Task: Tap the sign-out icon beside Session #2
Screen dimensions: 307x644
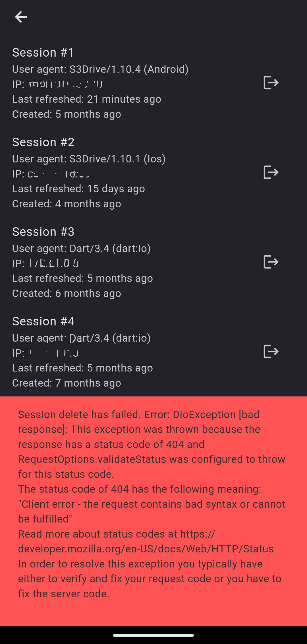Action: [x=271, y=172]
